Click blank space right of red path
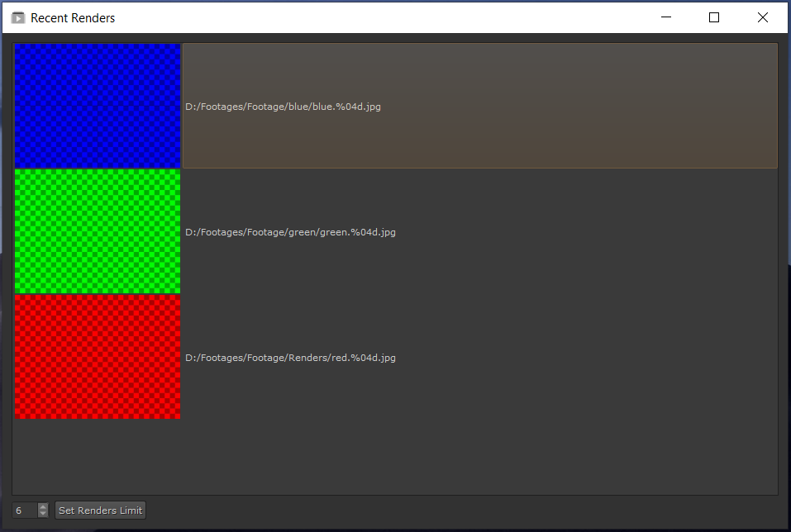791x532 pixels. point(579,358)
